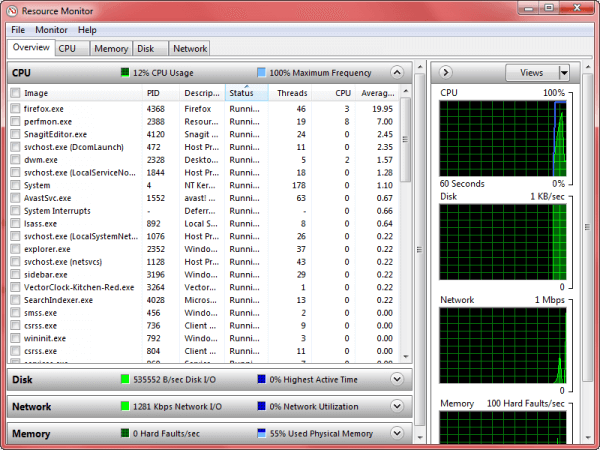The height and width of the screenshot is (450, 600).
Task: Open the Views dropdown arrow
Action: point(564,73)
